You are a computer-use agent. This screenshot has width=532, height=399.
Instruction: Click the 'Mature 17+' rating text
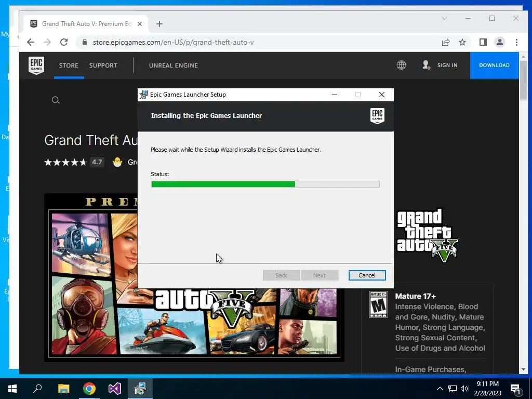tap(415, 296)
